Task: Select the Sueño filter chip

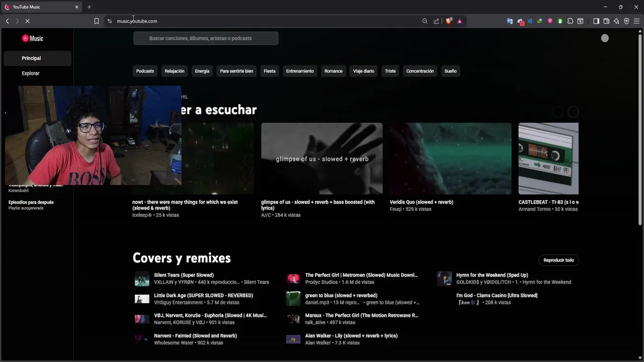Action: [x=451, y=71]
